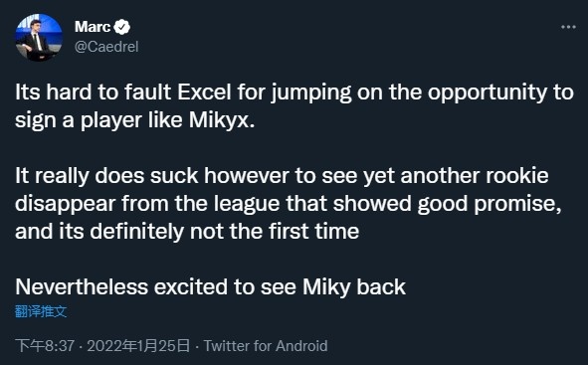
Task: Visit the @Caedrel handle
Action: click(106, 47)
